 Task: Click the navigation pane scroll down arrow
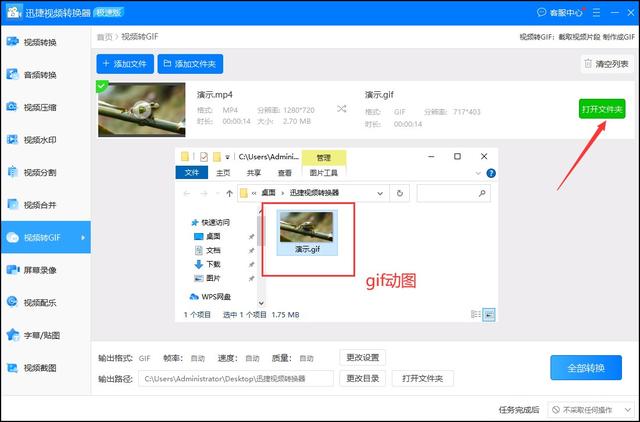261,303
